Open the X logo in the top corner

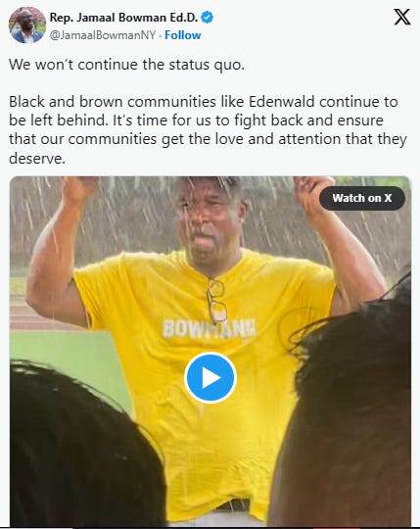[x=402, y=17]
